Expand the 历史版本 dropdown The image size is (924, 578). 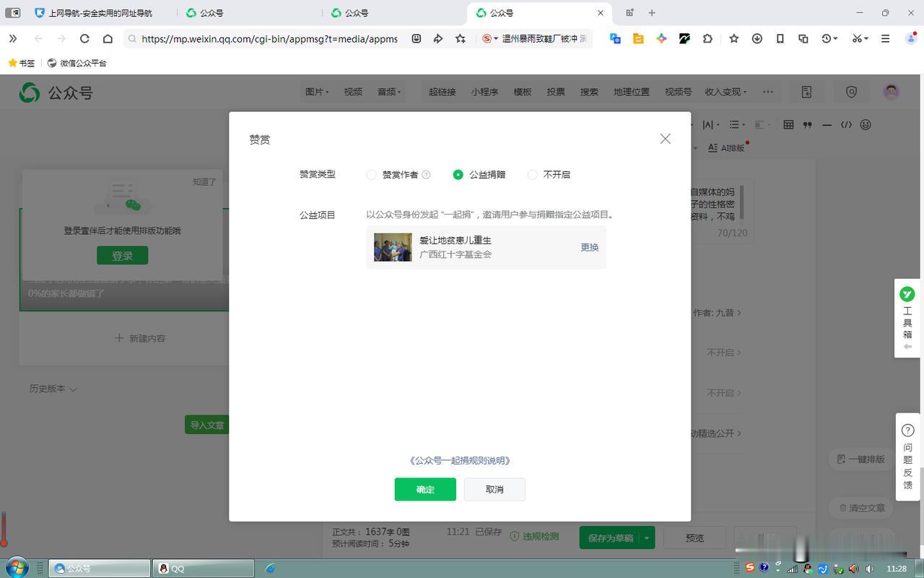click(x=53, y=389)
